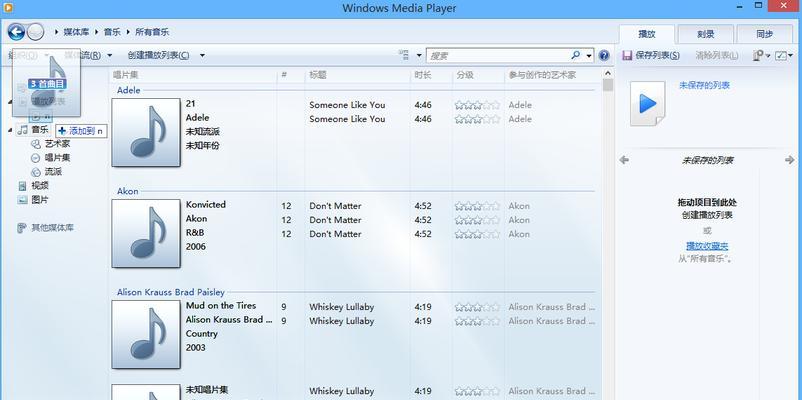The height and width of the screenshot is (400, 802).
Task: Click the List options icon beside 清除列表
Action: (758, 55)
